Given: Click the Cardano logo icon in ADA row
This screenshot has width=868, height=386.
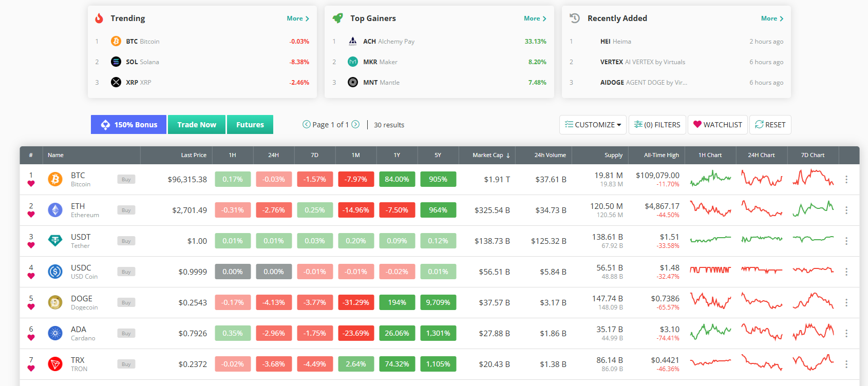Looking at the screenshot, I should (55, 333).
